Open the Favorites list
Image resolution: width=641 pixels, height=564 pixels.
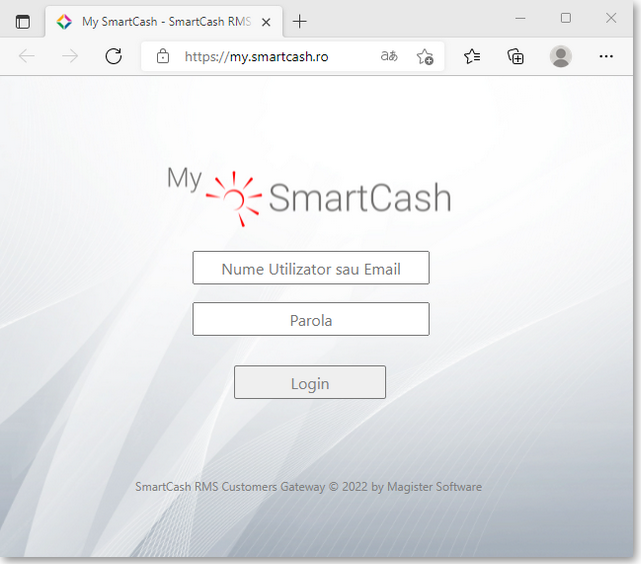[x=472, y=56]
